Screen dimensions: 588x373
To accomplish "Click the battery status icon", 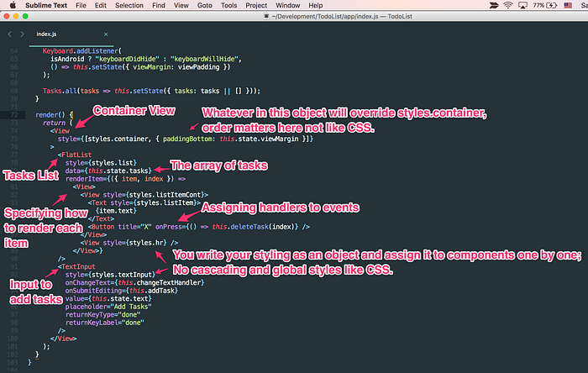I will 552,5.
